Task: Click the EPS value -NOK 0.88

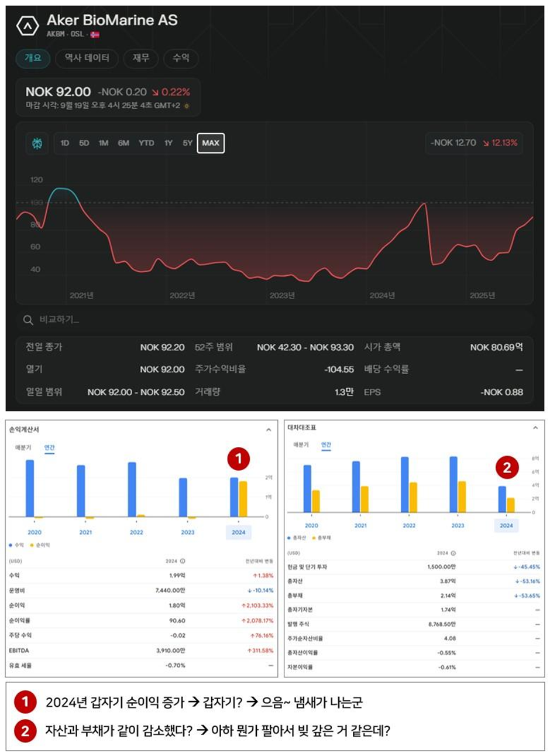Action: coord(501,392)
